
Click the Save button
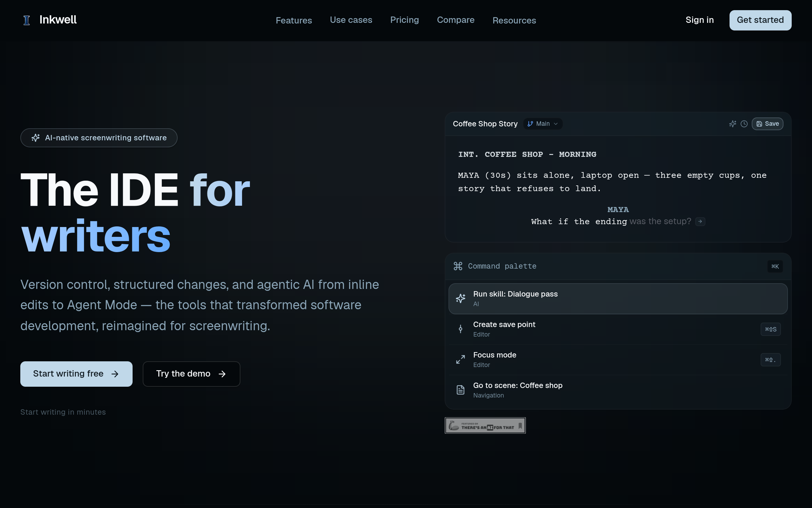[x=768, y=124]
